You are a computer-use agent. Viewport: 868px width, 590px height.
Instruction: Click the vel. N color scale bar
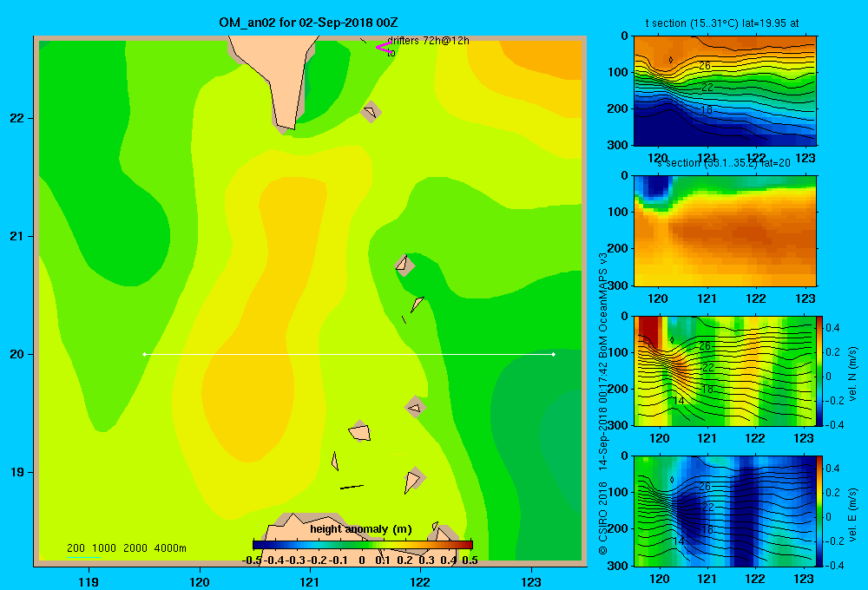pyautogui.click(x=820, y=370)
